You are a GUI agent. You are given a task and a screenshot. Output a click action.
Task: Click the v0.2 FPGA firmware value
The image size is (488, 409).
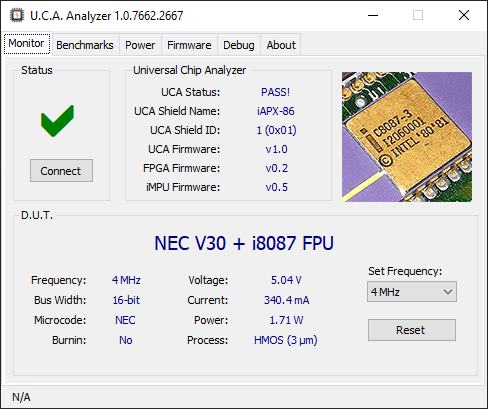(276, 168)
